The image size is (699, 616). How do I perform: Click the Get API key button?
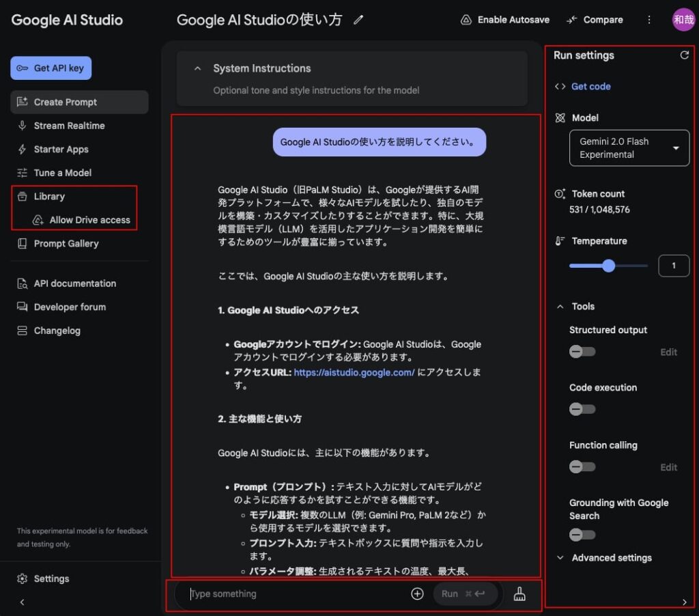pos(51,68)
